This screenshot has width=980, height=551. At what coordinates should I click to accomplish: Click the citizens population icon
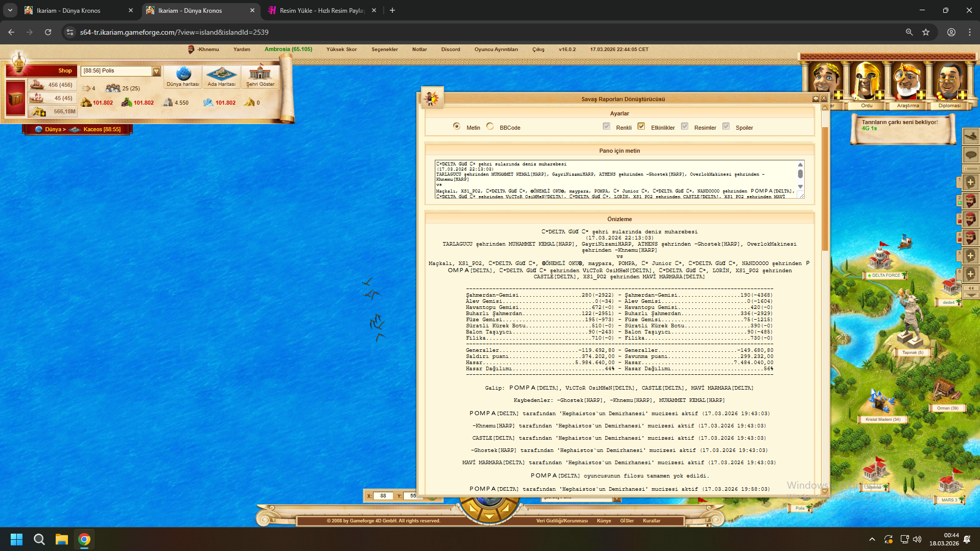click(112, 88)
